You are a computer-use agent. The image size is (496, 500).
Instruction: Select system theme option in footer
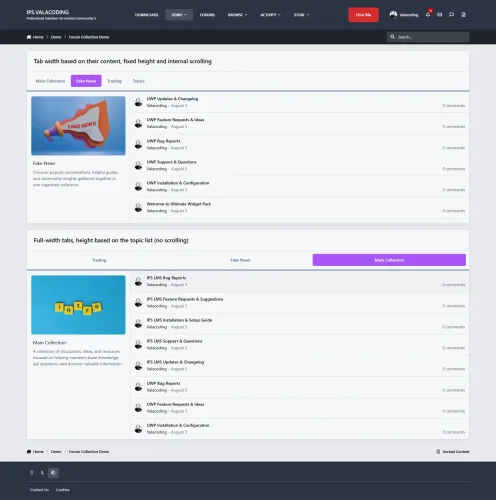(x=53, y=472)
